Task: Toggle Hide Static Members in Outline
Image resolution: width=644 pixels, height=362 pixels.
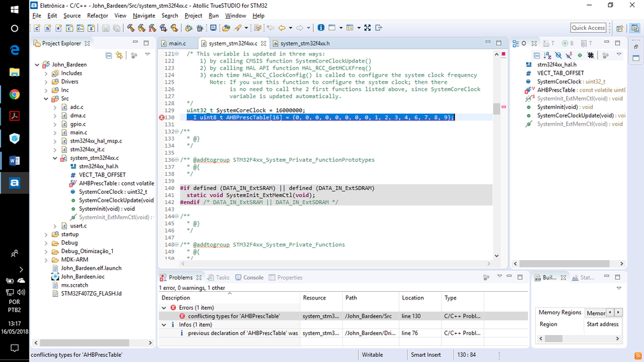Action: (569, 55)
